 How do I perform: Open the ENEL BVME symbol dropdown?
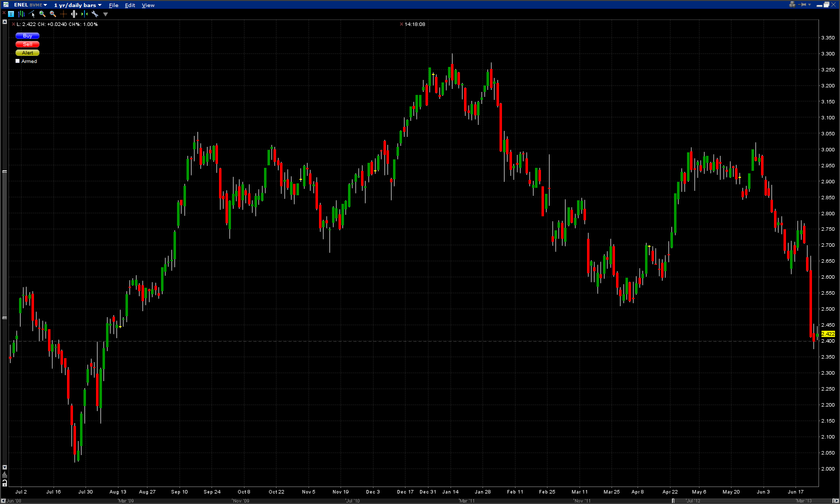pyautogui.click(x=30, y=5)
